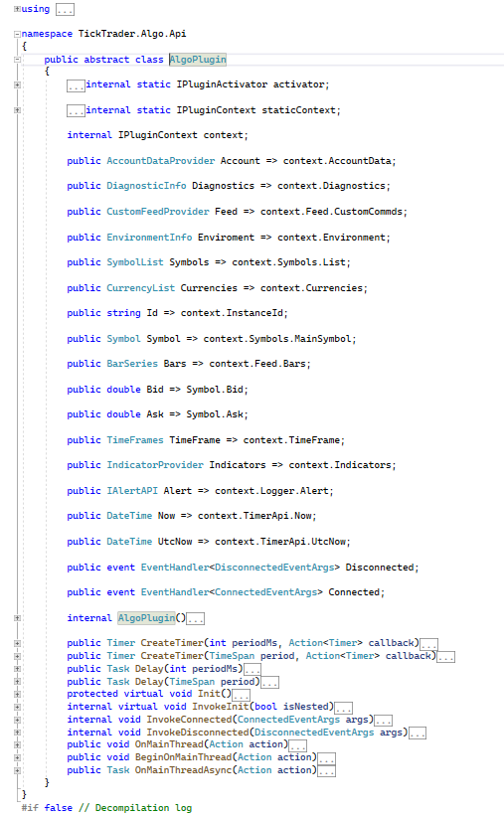Click the Decompilation log comment line
This screenshot has width=504, height=816.
pyautogui.click(x=106, y=808)
